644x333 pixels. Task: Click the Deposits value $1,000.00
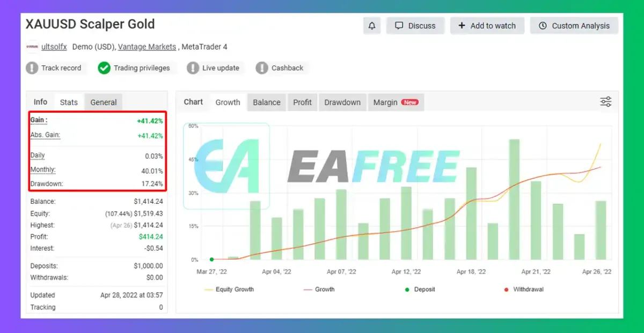click(x=148, y=266)
